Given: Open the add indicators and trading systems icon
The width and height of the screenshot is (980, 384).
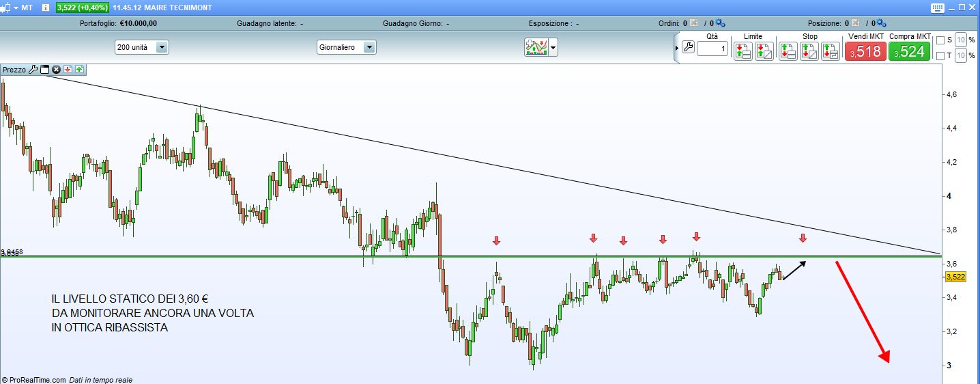Looking at the screenshot, I should (536, 47).
